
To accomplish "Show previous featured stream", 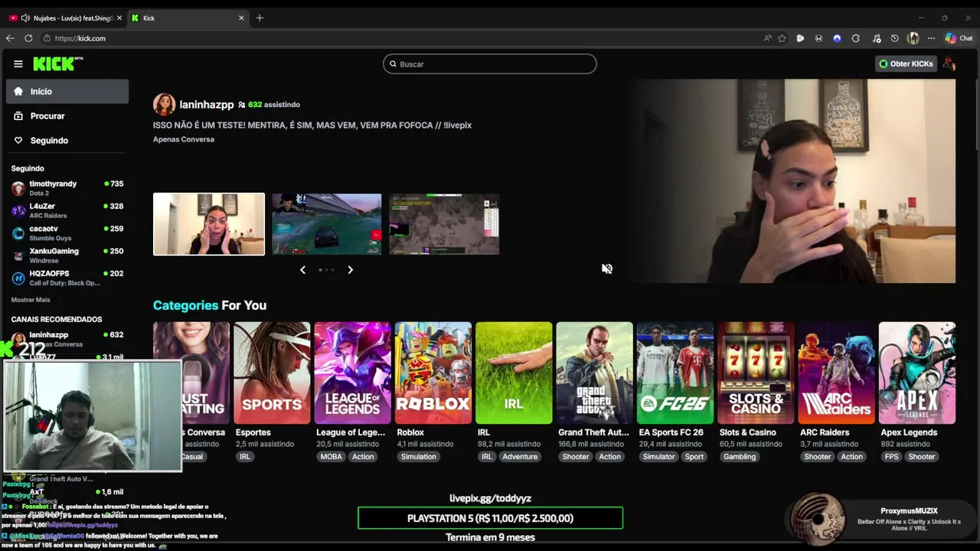I will pos(302,270).
